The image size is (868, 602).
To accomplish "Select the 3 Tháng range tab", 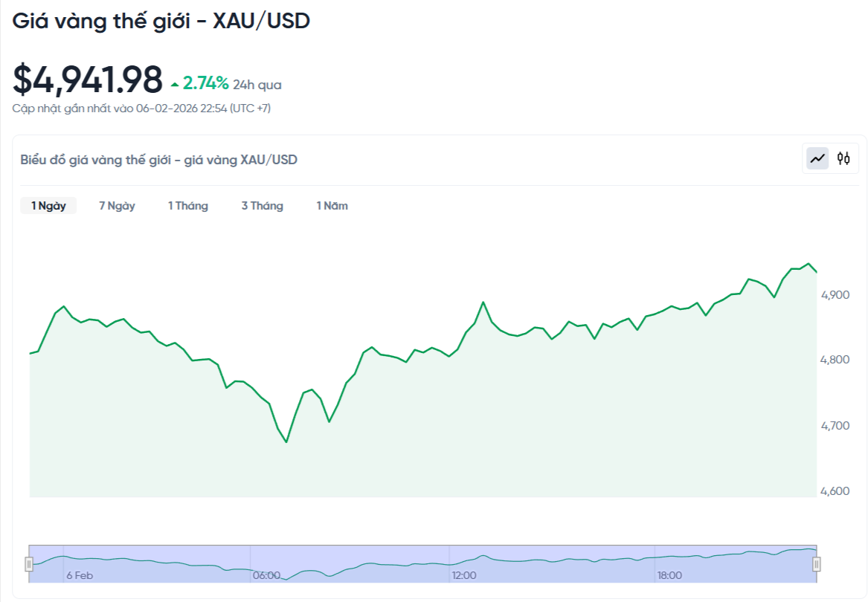I will pos(262,205).
